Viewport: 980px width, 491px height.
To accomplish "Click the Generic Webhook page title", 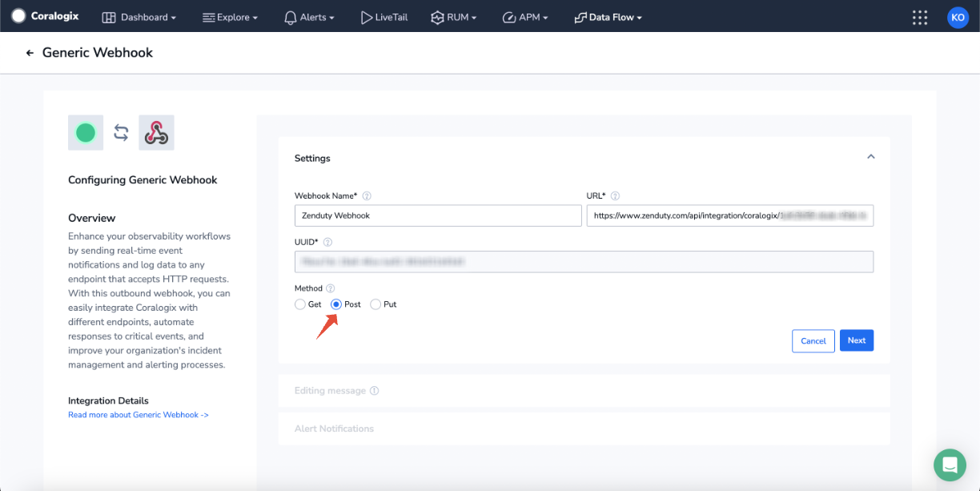I will [x=98, y=53].
